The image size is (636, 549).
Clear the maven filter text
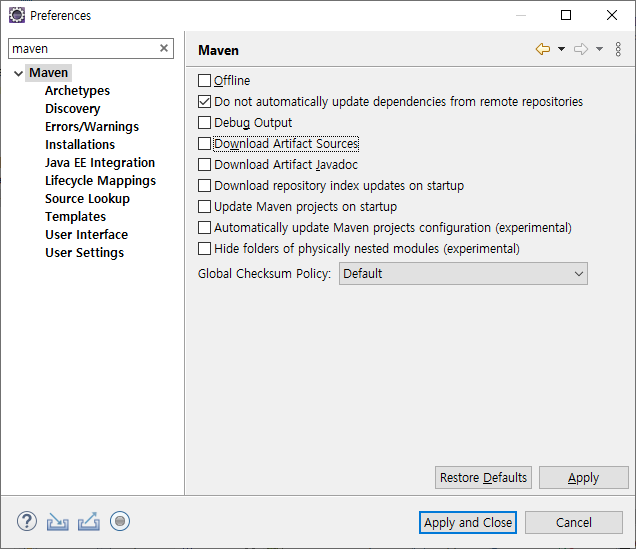click(164, 48)
